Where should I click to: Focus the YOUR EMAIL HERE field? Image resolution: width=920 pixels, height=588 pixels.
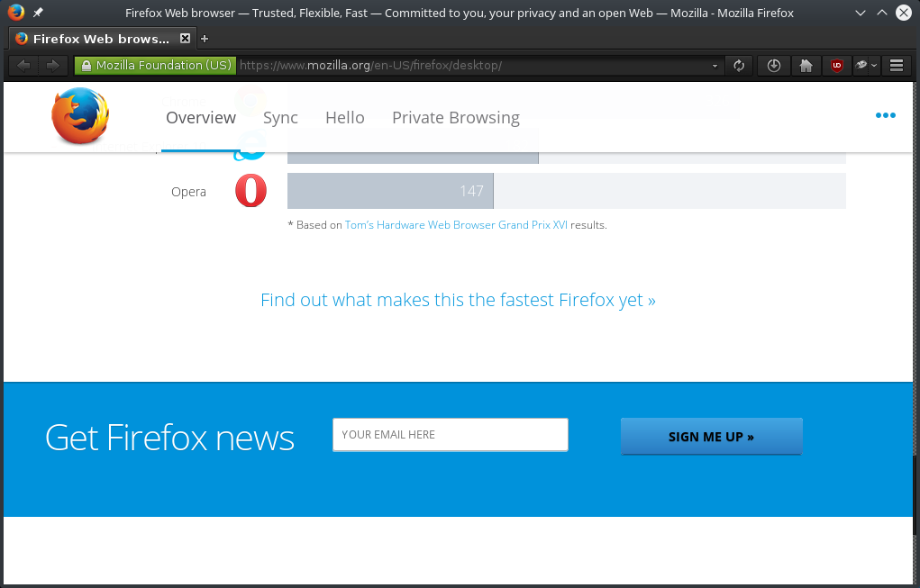click(450, 434)
